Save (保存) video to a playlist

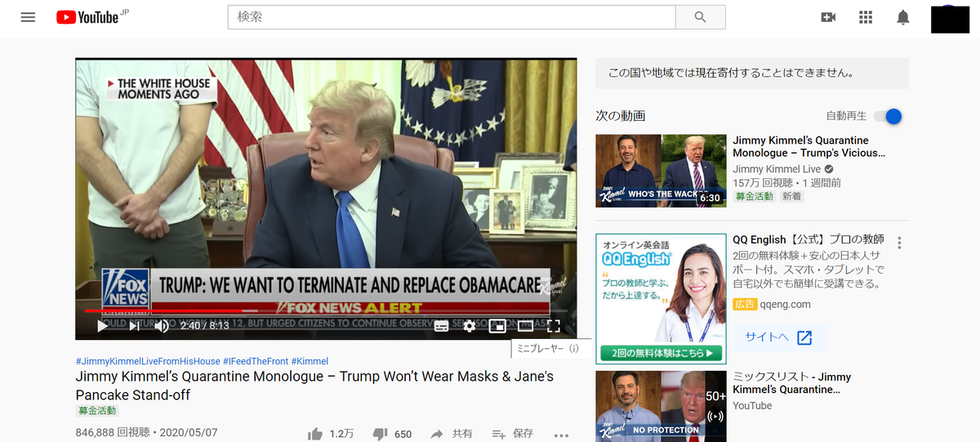pos(513,434)
